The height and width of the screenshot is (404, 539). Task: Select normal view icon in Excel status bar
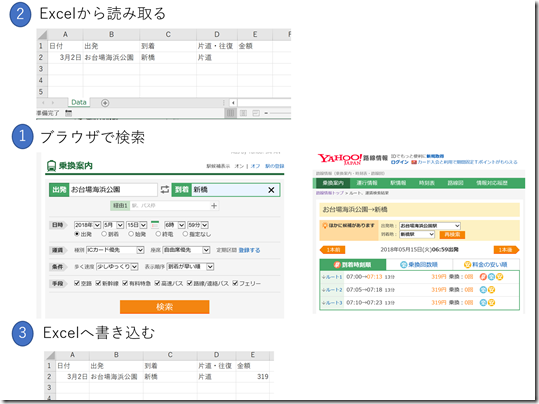coord(231,113)
